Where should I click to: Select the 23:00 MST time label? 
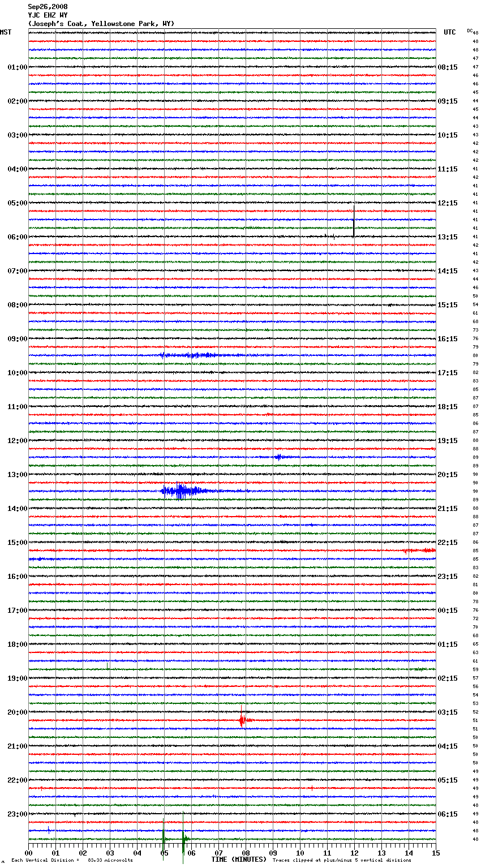click(18, 814)
